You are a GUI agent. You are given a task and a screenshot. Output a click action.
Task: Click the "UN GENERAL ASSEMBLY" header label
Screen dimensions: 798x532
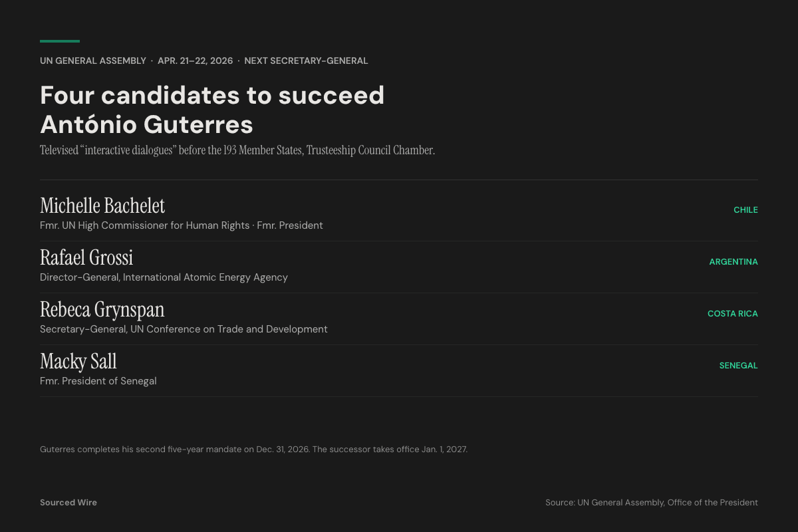[x=93, y=61]
